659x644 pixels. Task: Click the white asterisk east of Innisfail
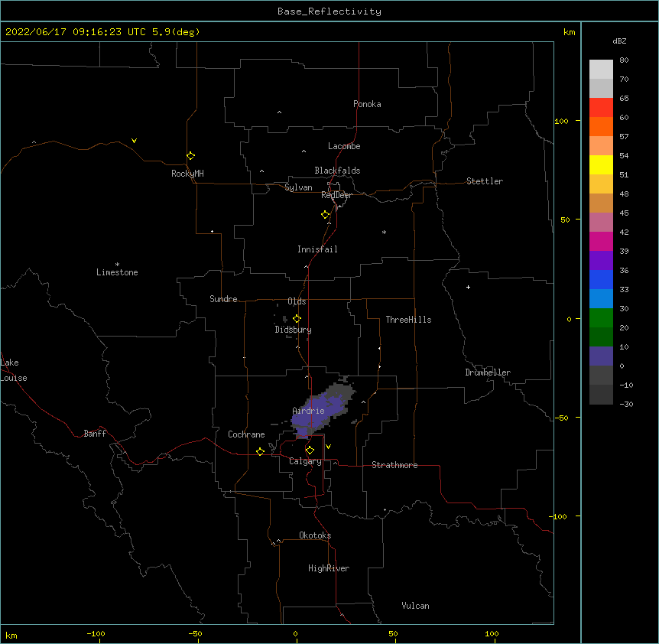pos(384,232)
